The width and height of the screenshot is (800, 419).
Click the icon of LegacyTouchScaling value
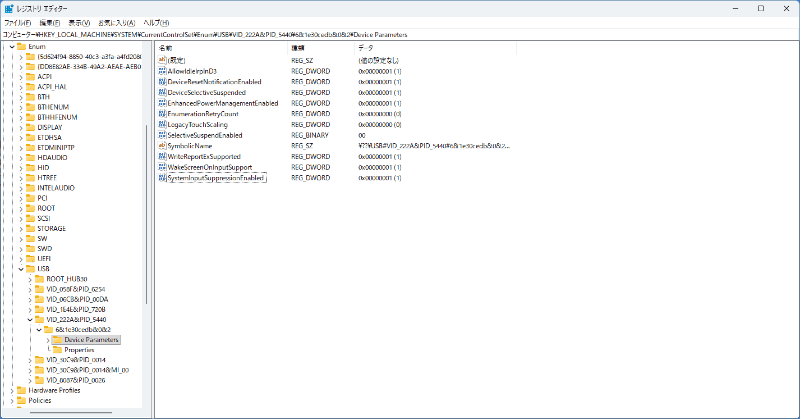pyautogui.click(x=162, y=125)
